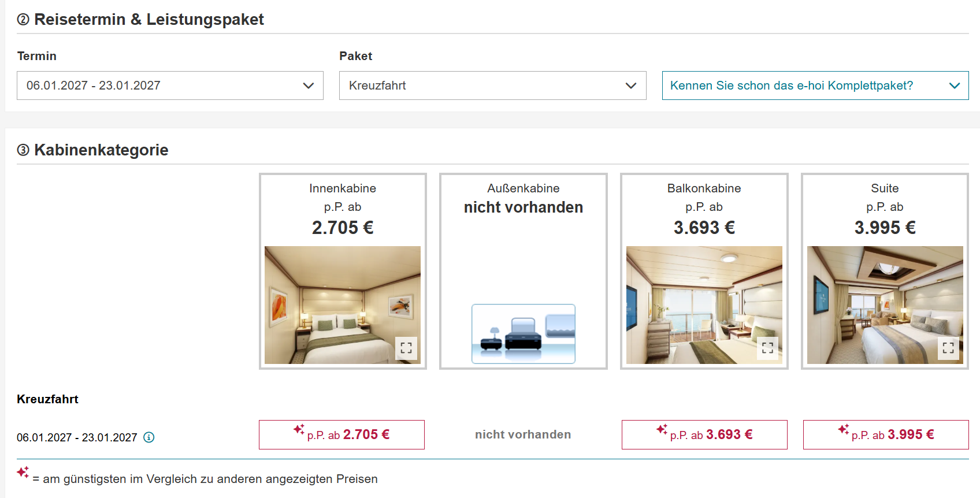Select Innenkabine category card
This screenshot has height=498, width=980.
pyautogui.click(x=343, y=271)
